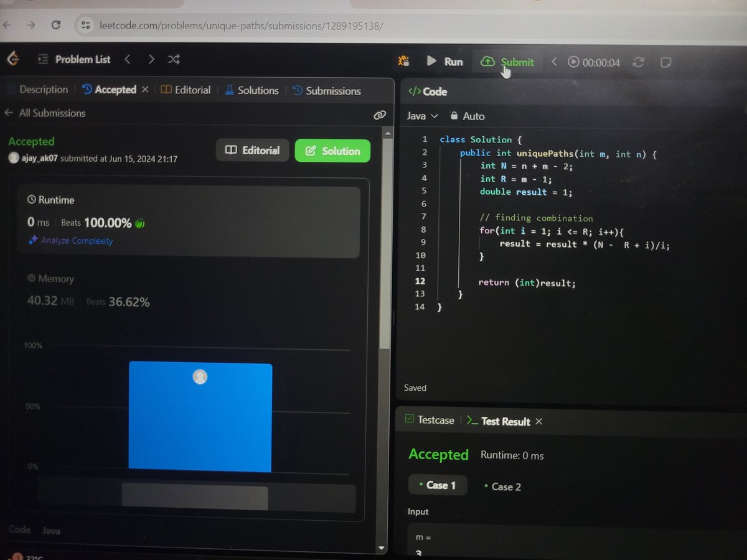The height and width of the screenshot is (560, 747).
Task: Open the notes sticky icon
Action: pos(665,63)
